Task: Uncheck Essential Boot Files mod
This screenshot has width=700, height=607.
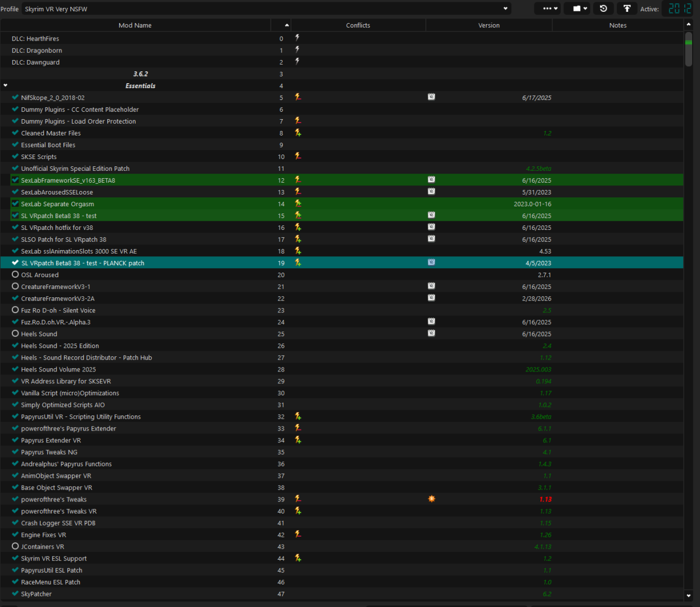Action: 15,144
